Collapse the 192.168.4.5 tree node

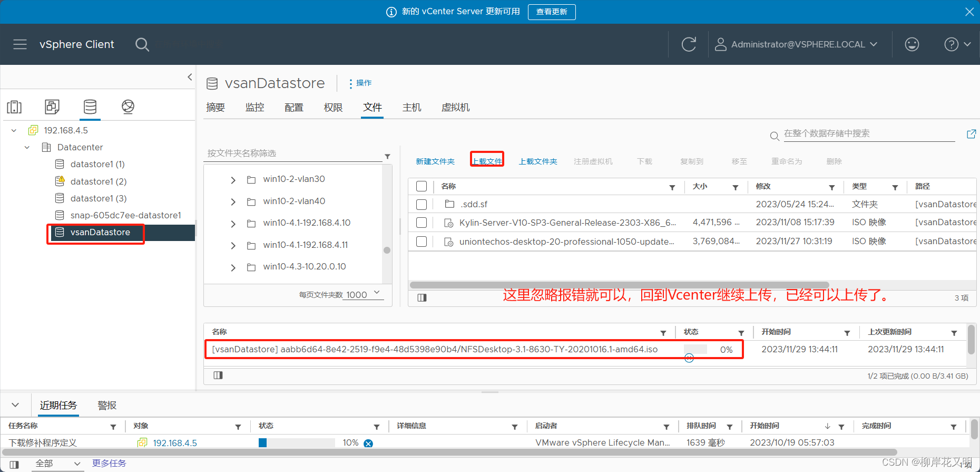coord(14,130)
